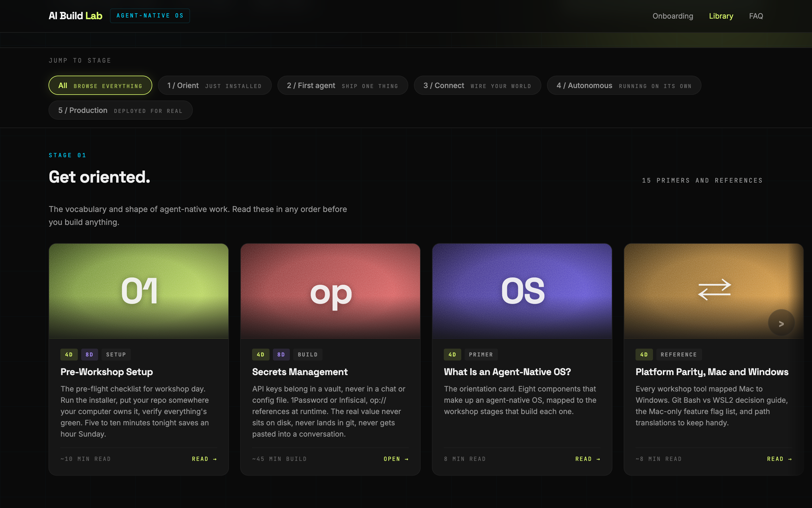The height and width of the screenshot is (508, 812).
Task: Click the 4D tag on Pre-Workshop Setup card
Action: (x=69, y=354)
